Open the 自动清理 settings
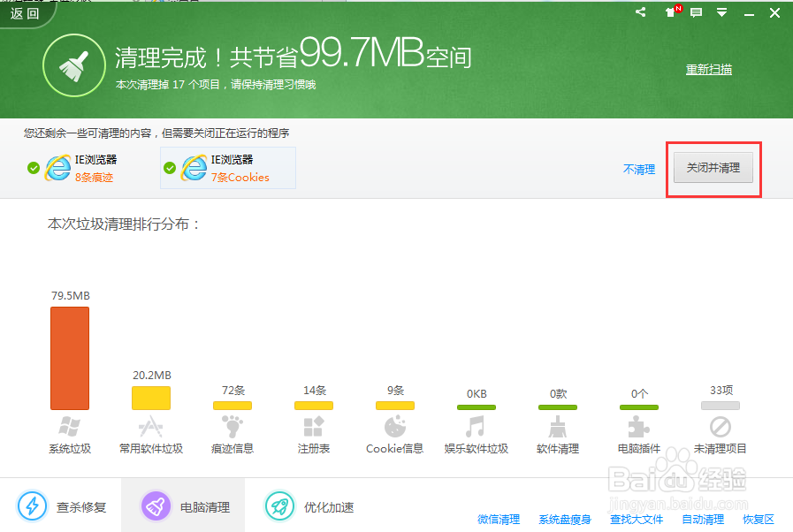The width and height of the screenshot is (793, 532). [x=702, y=520]
